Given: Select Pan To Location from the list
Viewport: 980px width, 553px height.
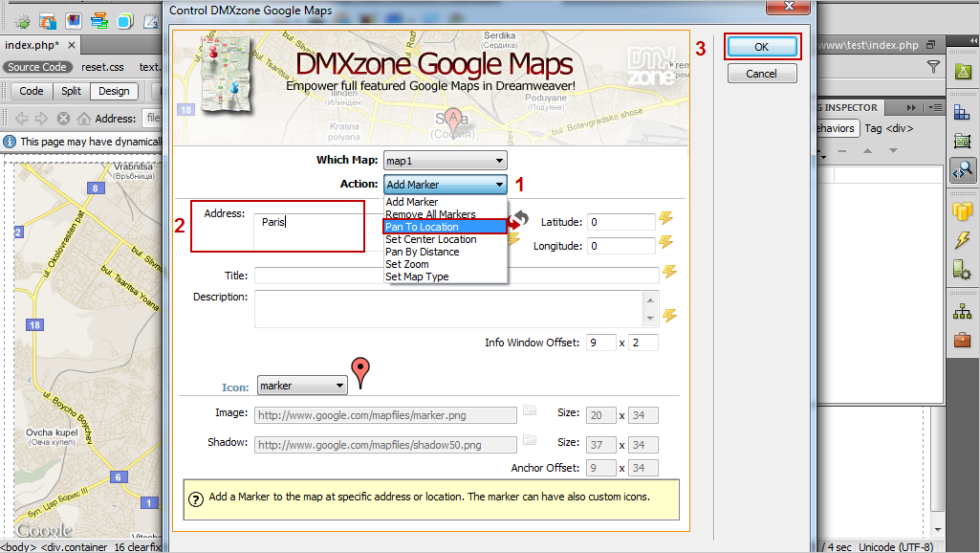Looking at the screenshot, I should pyautogui.click(x=445, y=227).
